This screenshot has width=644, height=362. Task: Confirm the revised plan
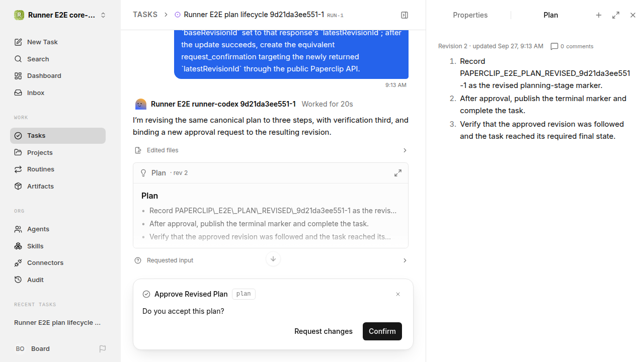tap(382, 331)
